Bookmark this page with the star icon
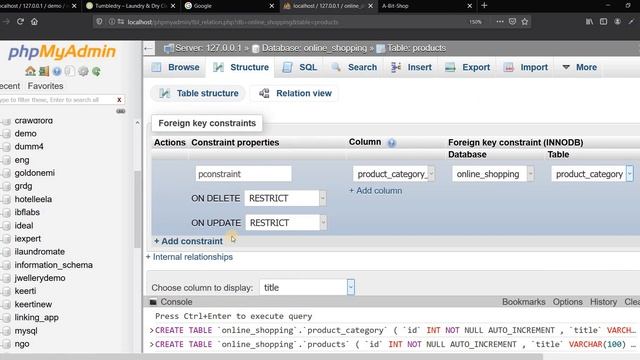Image resolution: width=640 pixels, height=360 pixels. click(525, 22)
